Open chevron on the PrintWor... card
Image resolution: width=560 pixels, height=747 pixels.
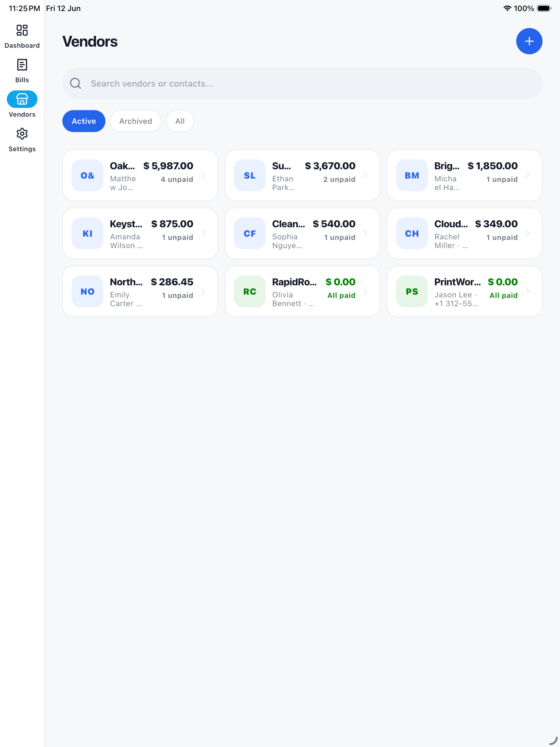point(528,292)
